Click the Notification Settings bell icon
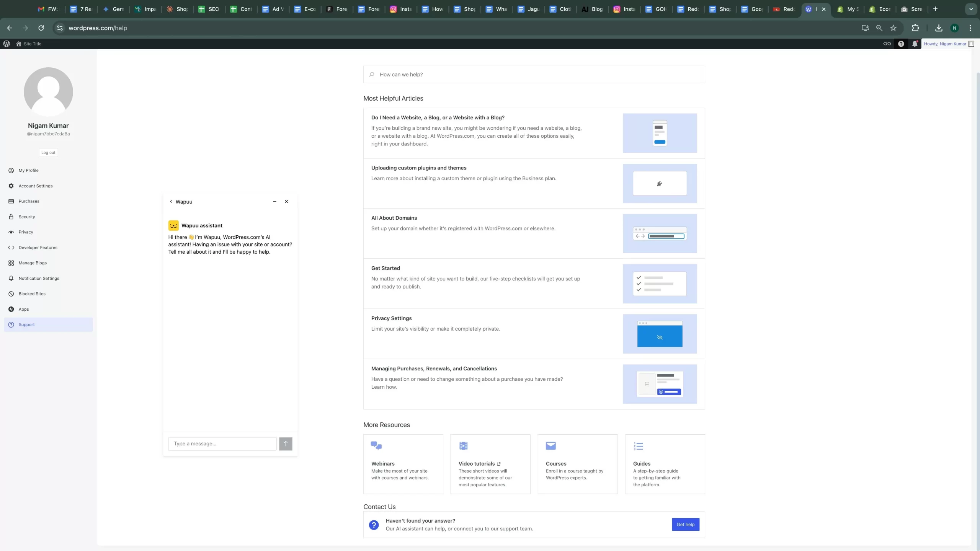The height and width of the screenshot is (551, 980). 11,278
